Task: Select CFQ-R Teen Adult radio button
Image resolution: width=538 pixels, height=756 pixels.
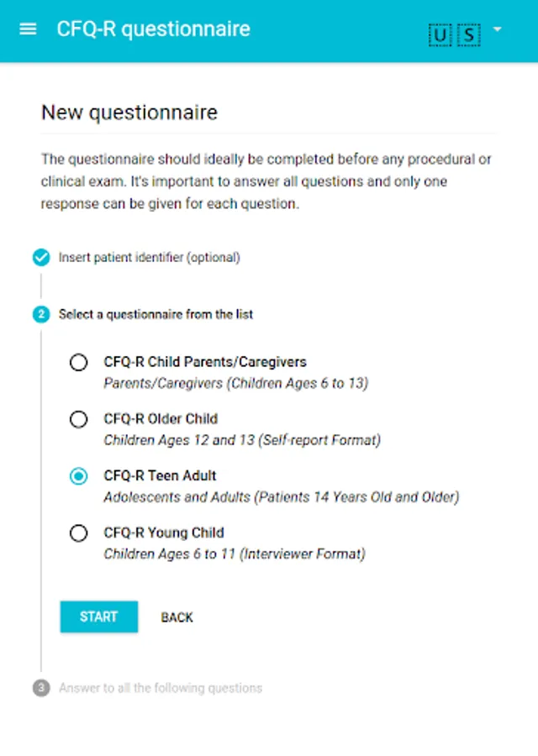Action: (x=78, y=476)
